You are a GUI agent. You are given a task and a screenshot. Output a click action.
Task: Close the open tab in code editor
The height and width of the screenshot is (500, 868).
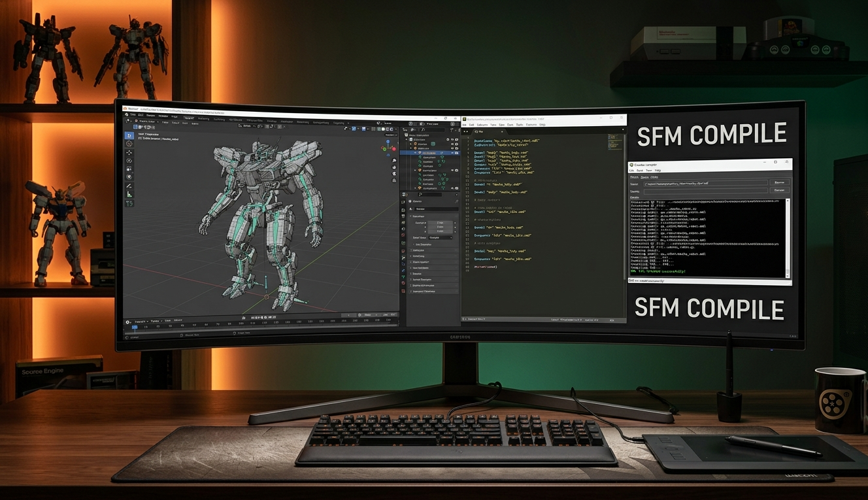click(x=502, y=131)
